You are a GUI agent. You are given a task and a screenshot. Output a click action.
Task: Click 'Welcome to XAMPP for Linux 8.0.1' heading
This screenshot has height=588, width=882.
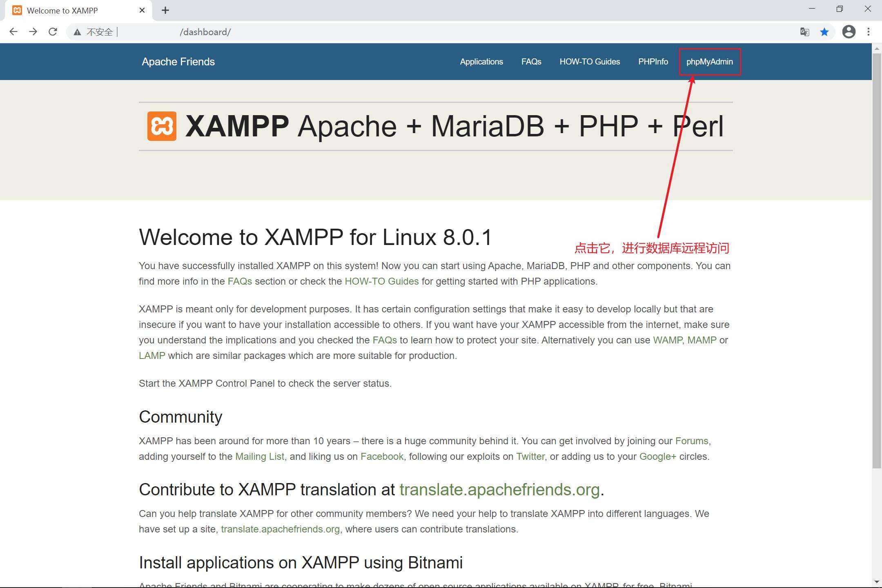tap(315, 237)
